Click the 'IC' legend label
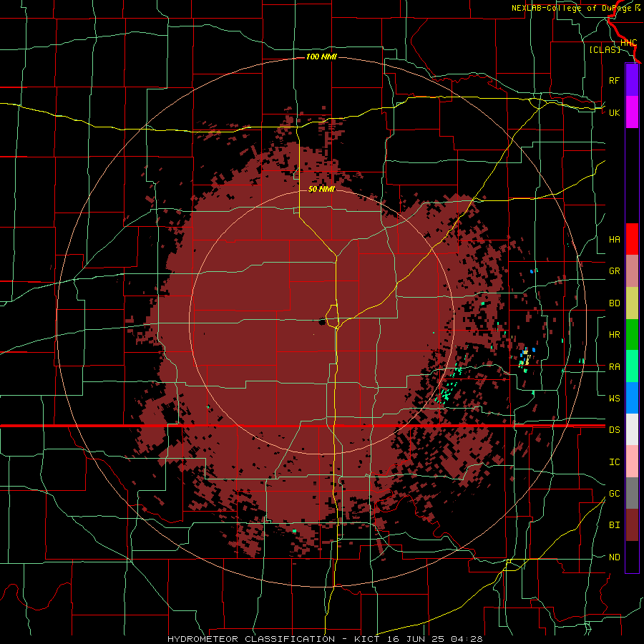 (x=614, y=462)
